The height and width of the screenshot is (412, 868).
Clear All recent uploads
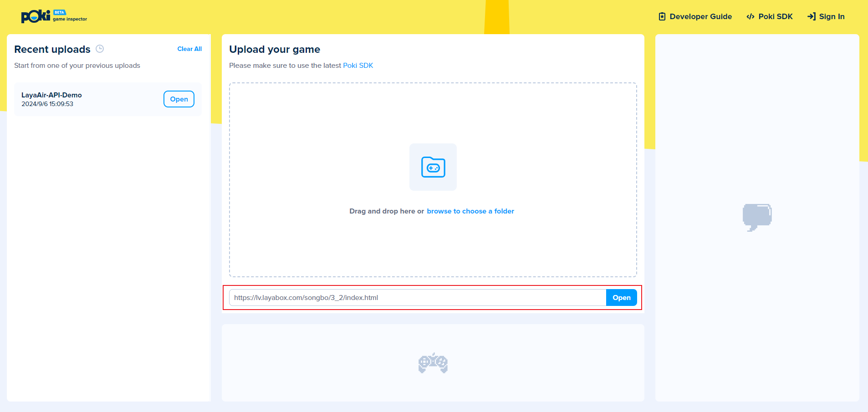(189, 49)
